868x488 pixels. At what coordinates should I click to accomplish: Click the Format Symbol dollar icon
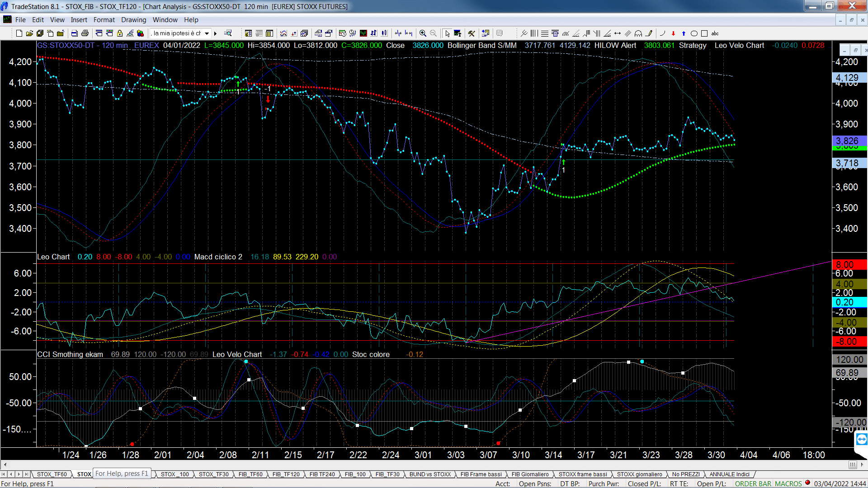(x=248, y=33)
